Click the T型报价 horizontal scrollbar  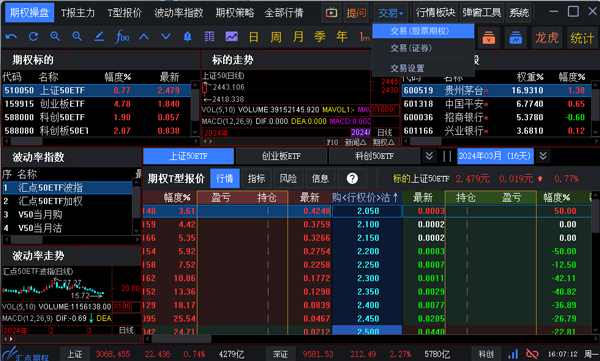point(370,339)
